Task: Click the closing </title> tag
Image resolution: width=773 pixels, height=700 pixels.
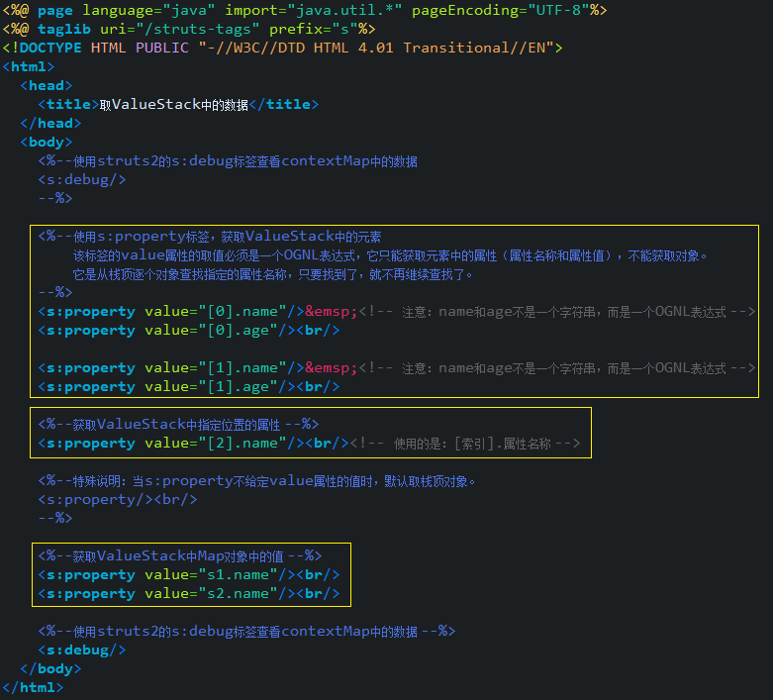Action: (x=284, y=105)
